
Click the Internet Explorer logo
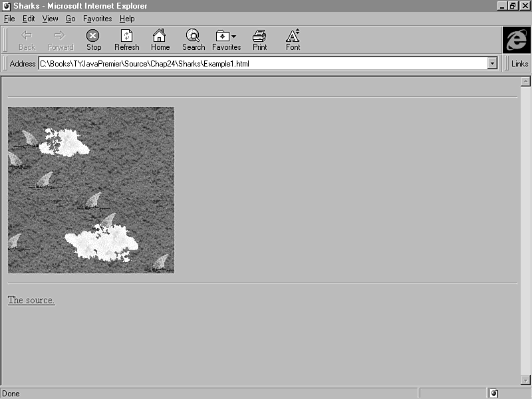click(x=516, y=40)
